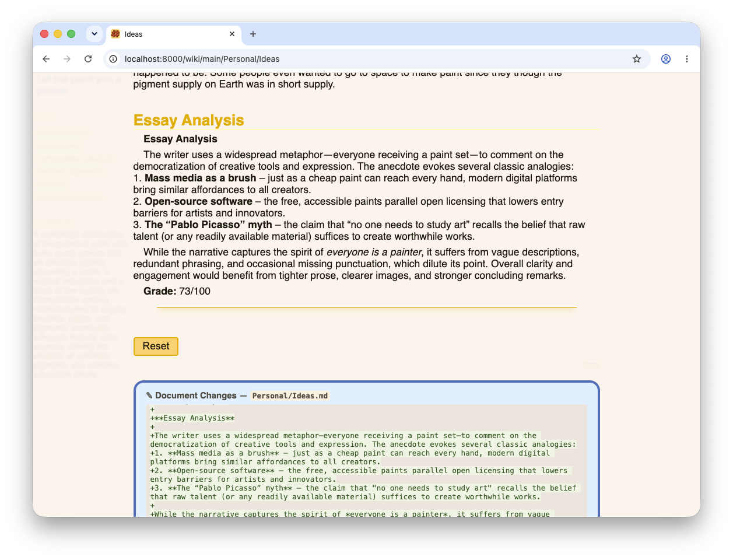Close the Ideas tab
733x560 pixels.
click(232, 34)
